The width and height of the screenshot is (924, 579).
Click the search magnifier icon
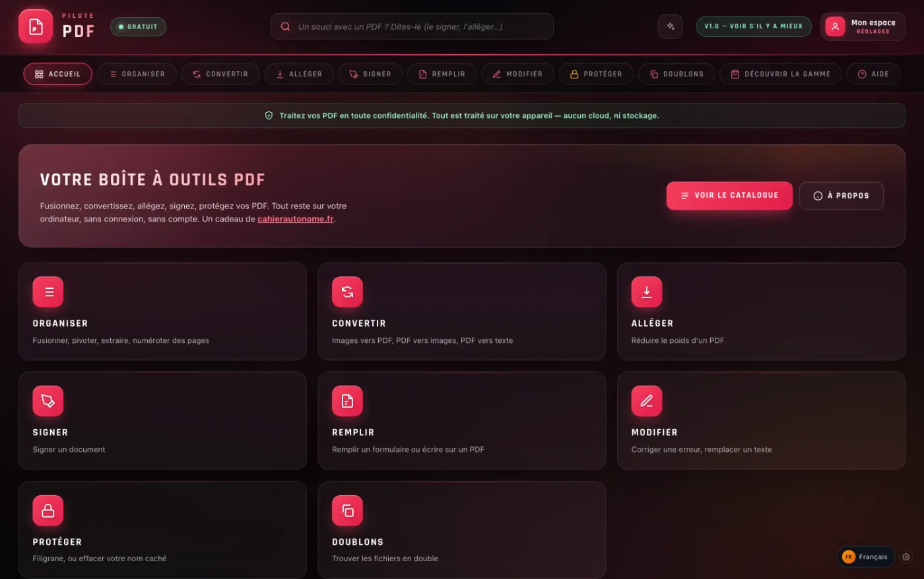pyautogui.click(x=286, y=26)
